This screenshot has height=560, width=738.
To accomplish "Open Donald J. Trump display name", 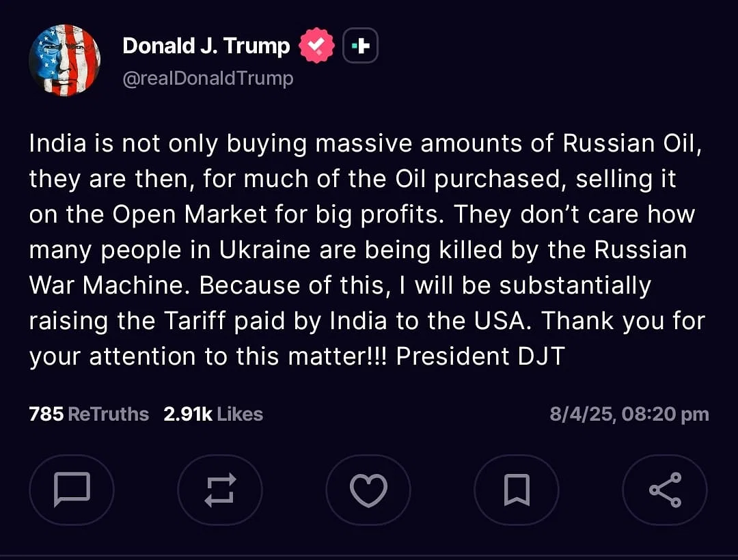I will click(206, 46).
